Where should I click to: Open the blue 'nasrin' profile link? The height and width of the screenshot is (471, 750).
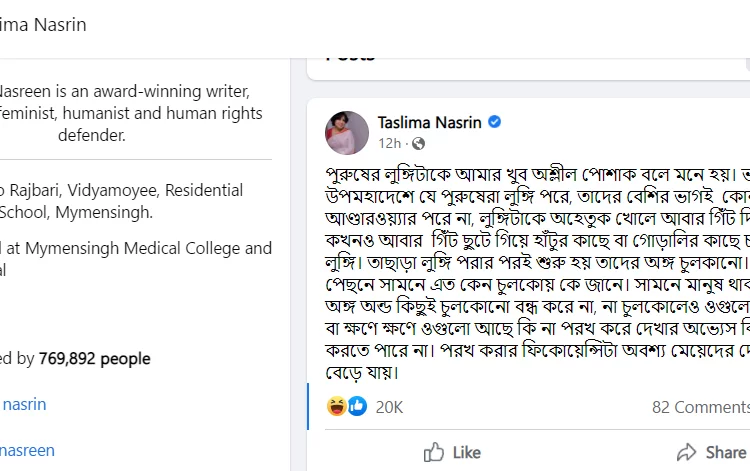pyautogui.click(x=24, y=405)
